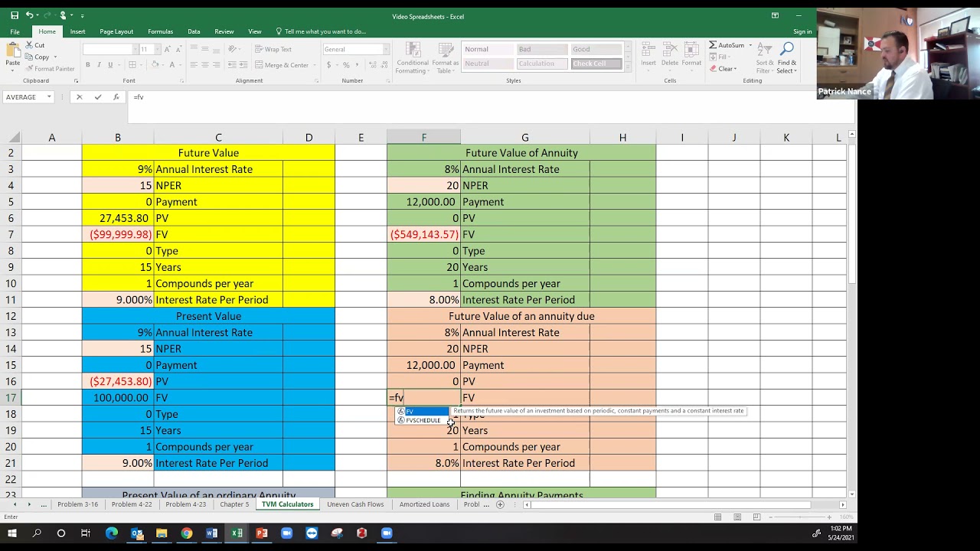Open the File menu
The image size is (980, 551).
pyautogui.click(x=15, y=31)
